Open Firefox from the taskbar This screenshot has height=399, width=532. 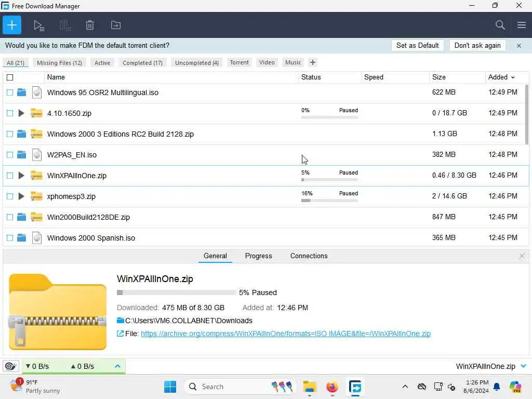332,387
